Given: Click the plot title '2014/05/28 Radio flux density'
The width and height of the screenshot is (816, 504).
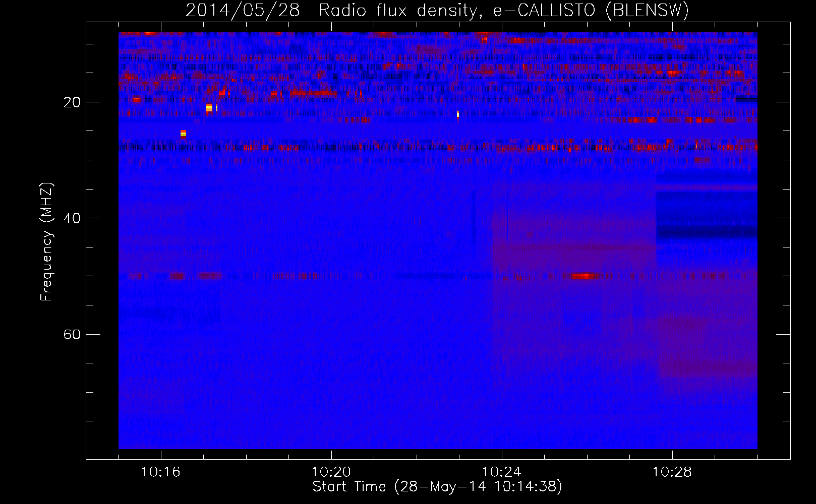Looking at the screenshot, I should (331, 11).
